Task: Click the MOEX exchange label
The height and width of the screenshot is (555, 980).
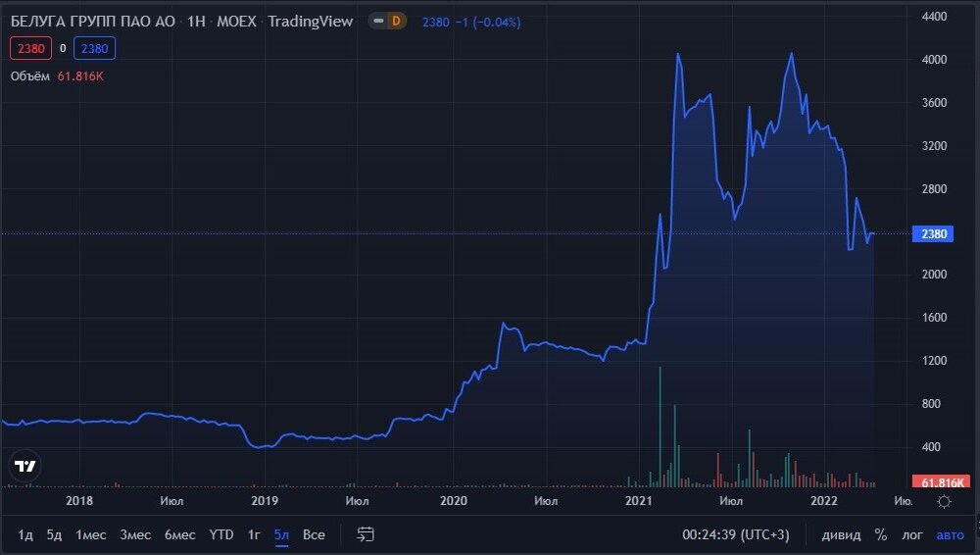Action: tap(236, 22)
